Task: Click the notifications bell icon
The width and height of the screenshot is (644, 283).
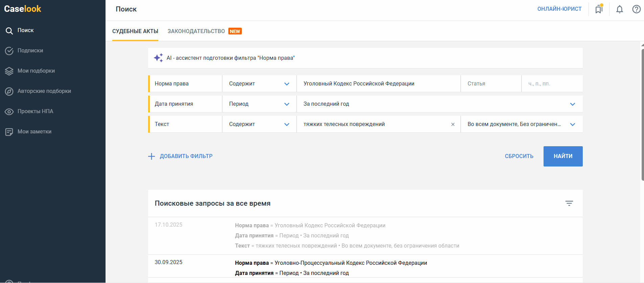Action: point(619,9)
